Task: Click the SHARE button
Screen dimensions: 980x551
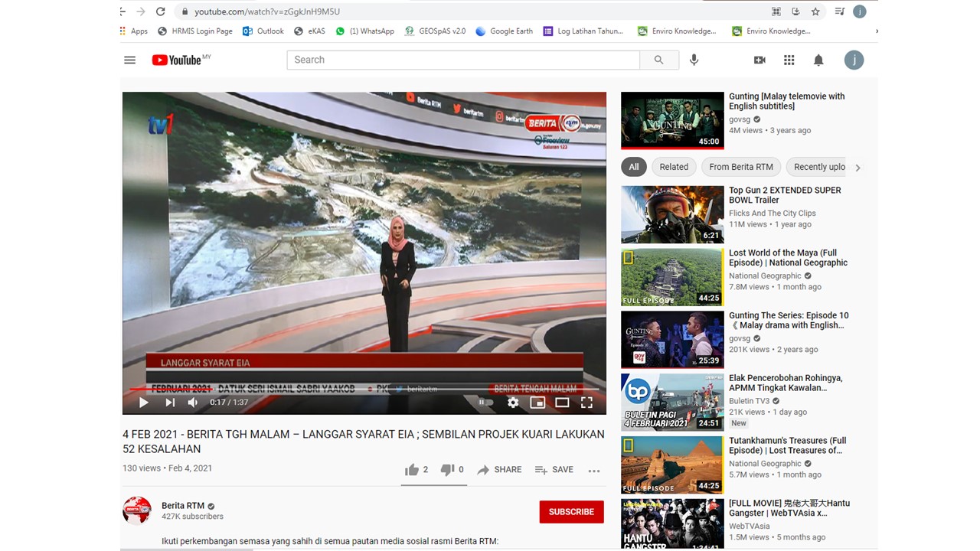Action: [x=499, y=470]
